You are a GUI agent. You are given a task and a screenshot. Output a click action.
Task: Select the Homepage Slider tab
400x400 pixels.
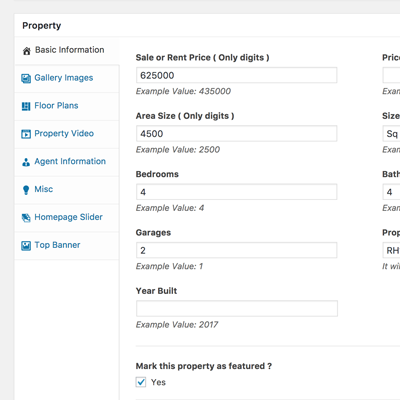coord(67,217)
